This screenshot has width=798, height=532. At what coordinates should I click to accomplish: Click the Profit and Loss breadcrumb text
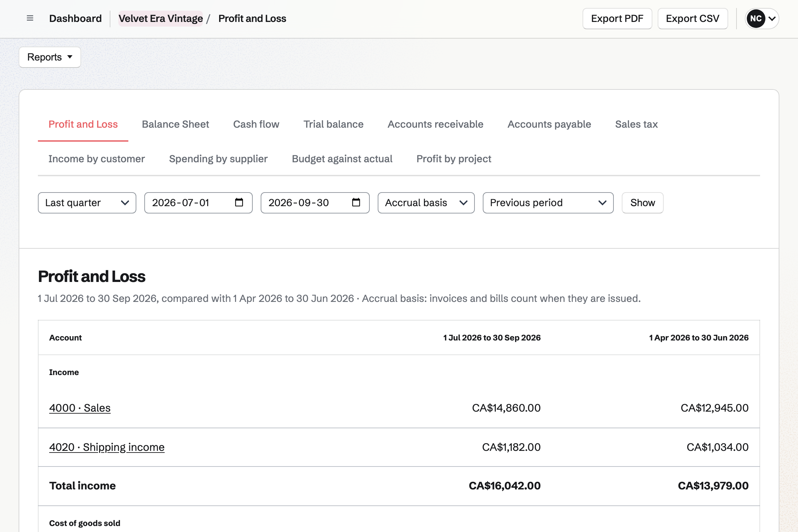click(252, 19)
